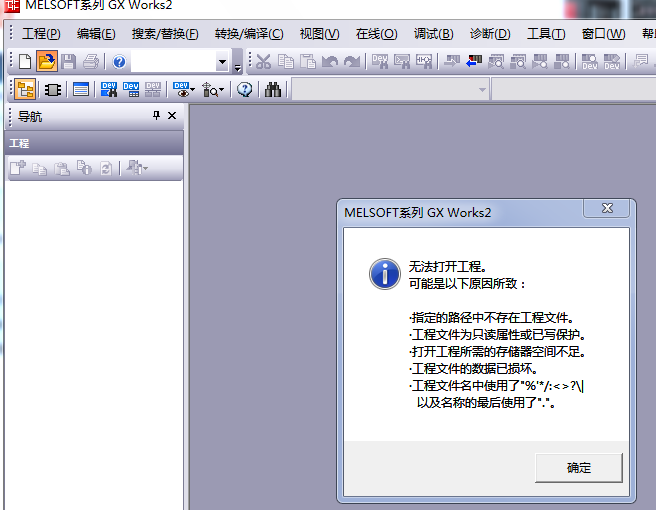Click the New project icon
Image resolution: width=656 pixels, height=510 pixels.
[25, 62]
